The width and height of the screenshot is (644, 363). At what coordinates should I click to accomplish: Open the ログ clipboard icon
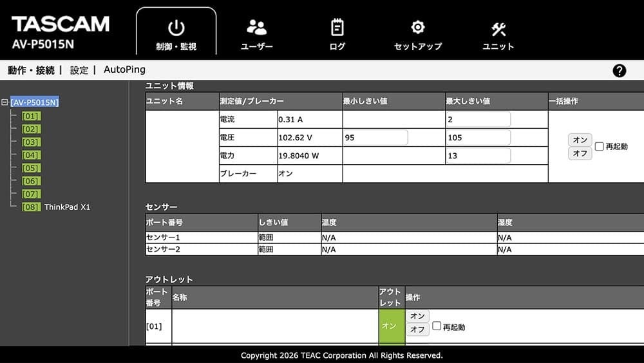coord(337,28)
